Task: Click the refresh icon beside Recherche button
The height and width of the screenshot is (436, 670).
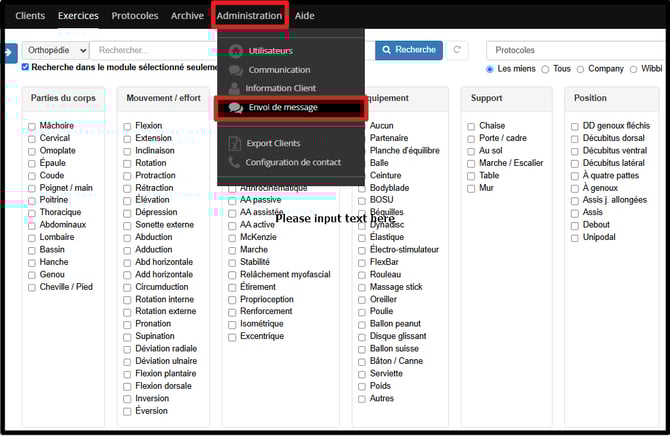Action: click(x=458, y=50)
